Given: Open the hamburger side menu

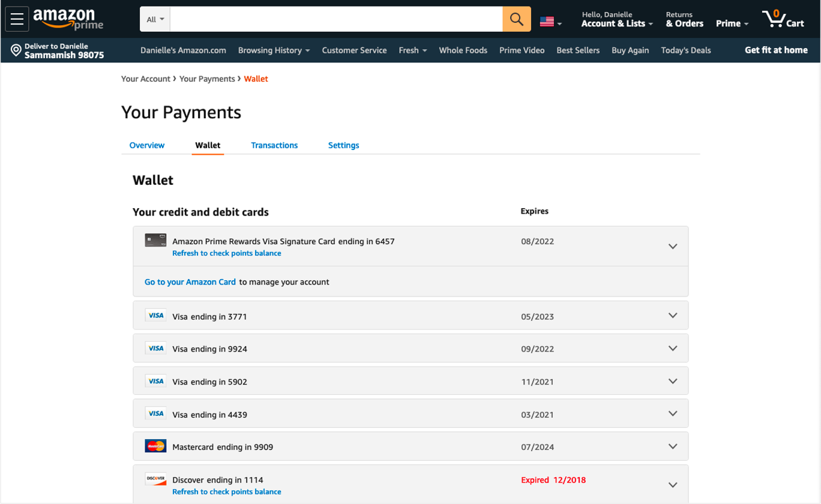Looking at the screenshot, I should (17, 19).
